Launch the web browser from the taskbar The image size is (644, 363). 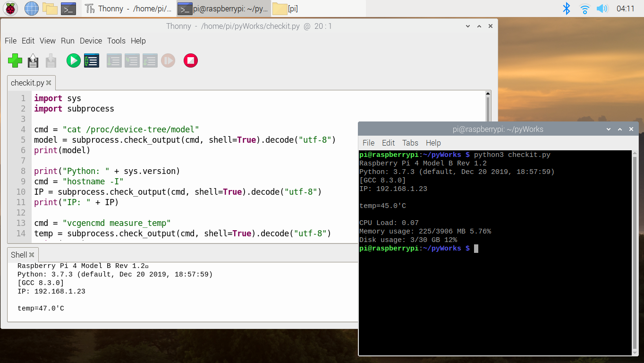[31, 8]
